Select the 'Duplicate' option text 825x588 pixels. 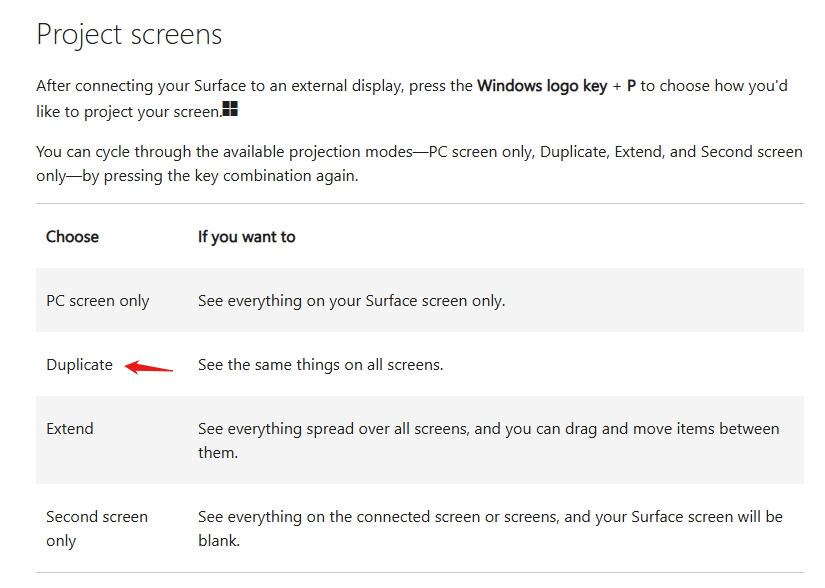pyautogui.click(x=79, y=364)
